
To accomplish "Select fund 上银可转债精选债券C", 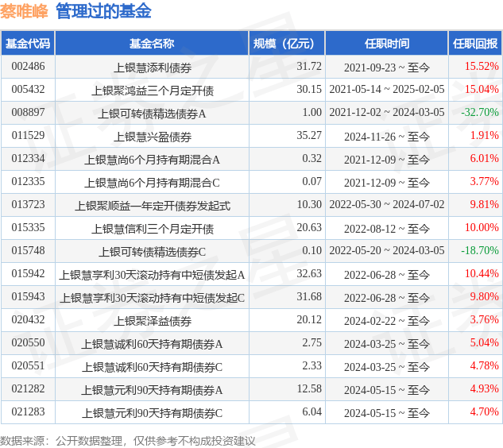I will pyautogui.click(x=152, y=252).
